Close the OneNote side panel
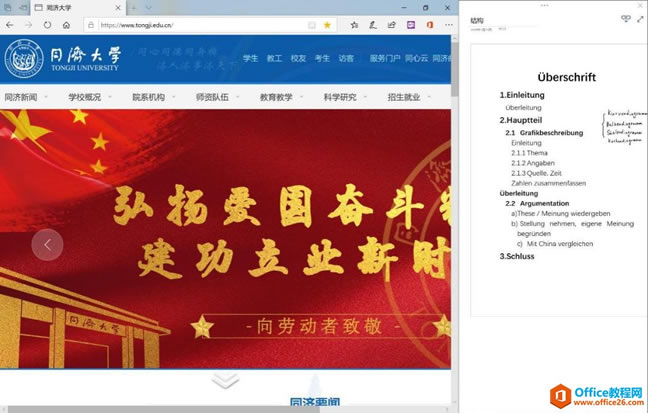Viewport: 648px width, 413px height. pos(641,5)
